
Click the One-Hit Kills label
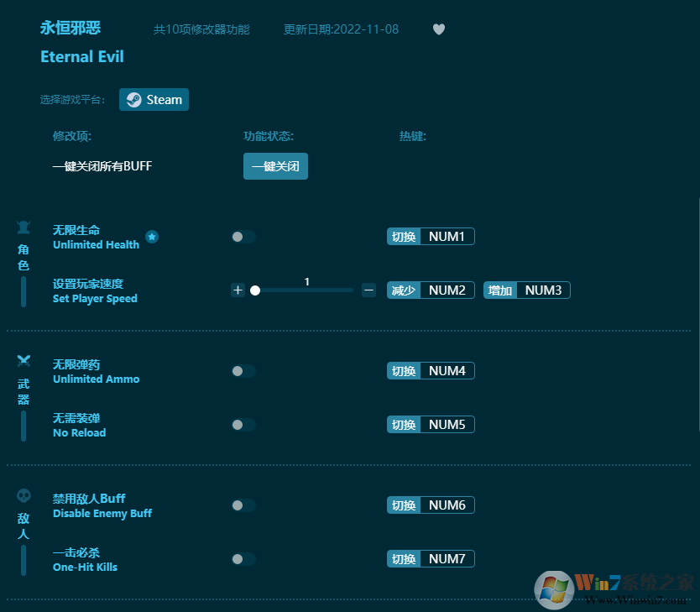click(x=85, y=567)
